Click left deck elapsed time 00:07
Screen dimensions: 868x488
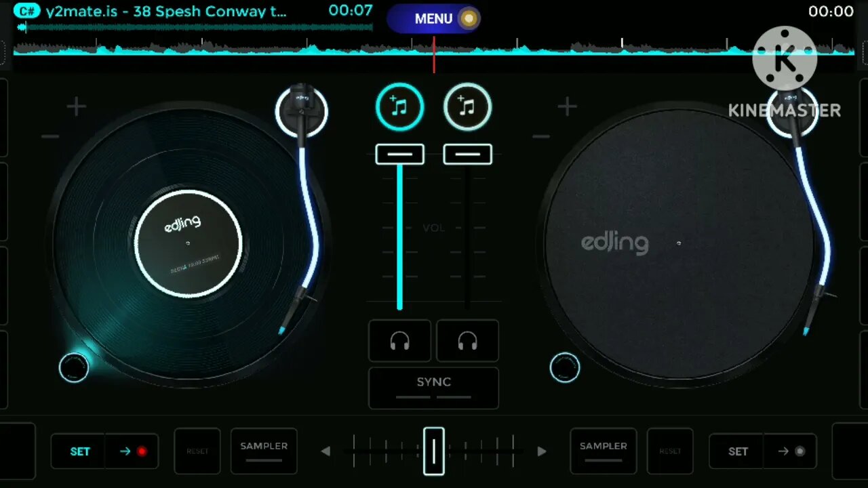click(351, 11)
